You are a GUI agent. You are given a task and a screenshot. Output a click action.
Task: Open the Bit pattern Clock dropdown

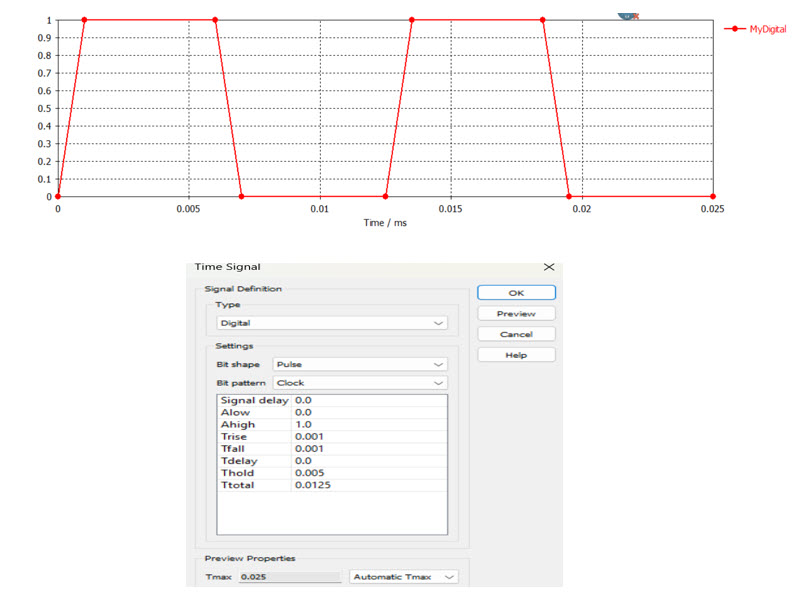(x=360, y=382)
